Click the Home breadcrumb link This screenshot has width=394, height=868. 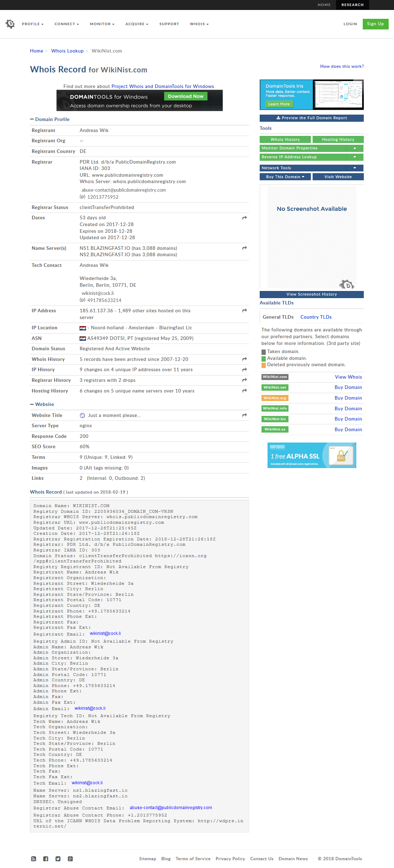click(x=37, y=51)
